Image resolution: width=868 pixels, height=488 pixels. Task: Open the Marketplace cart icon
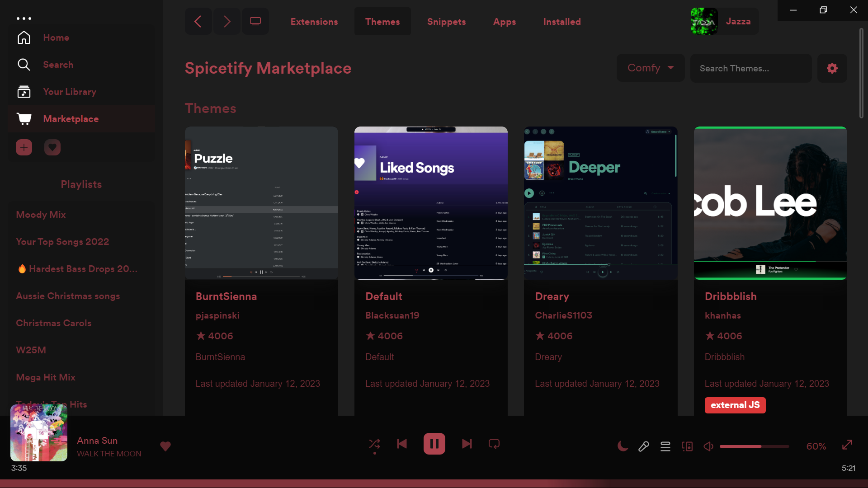coord(24,118)
